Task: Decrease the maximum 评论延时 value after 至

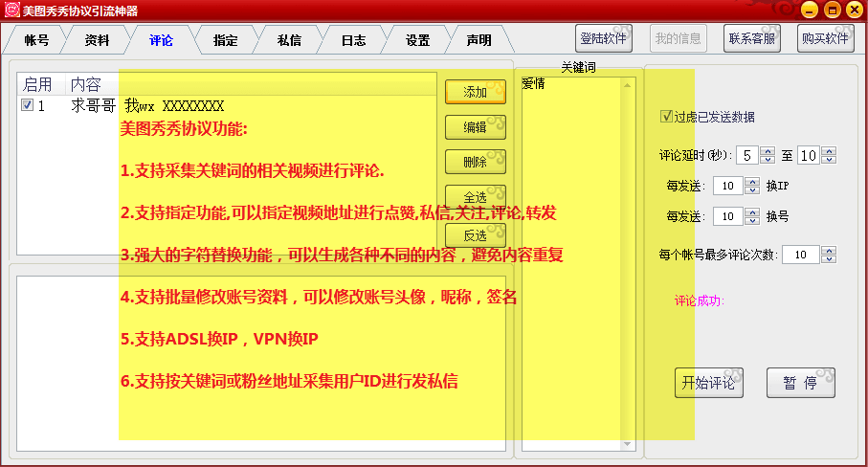Action: point(829,160)
